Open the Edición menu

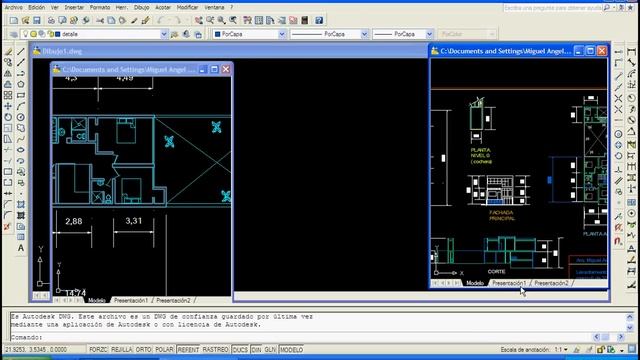[x=37, y=7]
